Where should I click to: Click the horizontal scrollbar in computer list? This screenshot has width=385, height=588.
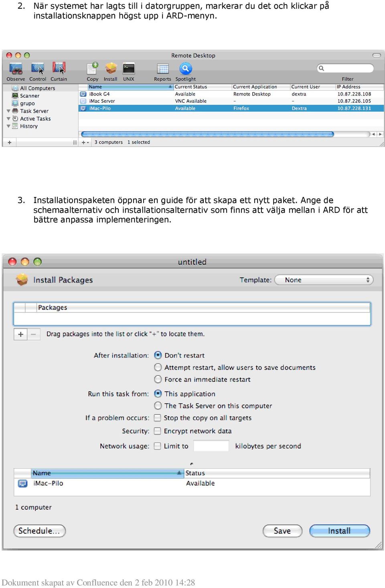207,134
